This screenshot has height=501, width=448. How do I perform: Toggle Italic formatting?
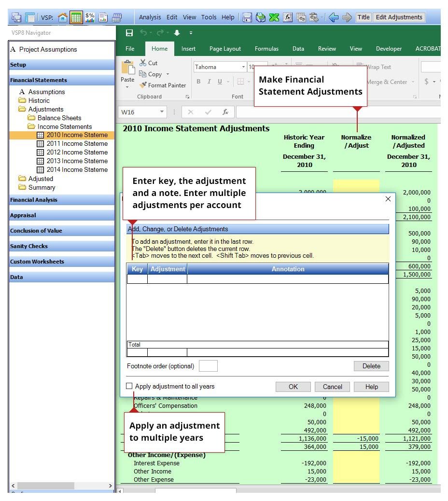209,82
